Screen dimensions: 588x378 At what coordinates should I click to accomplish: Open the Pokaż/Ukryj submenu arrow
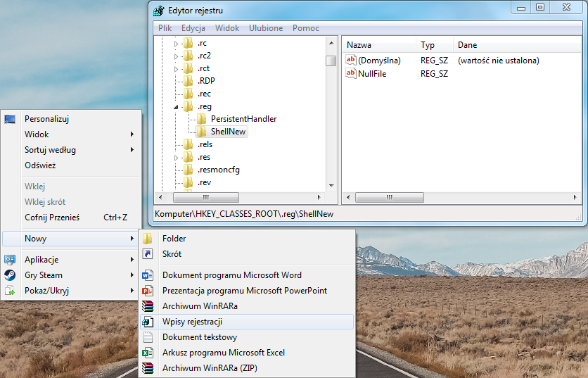click(x=132, y=291)
